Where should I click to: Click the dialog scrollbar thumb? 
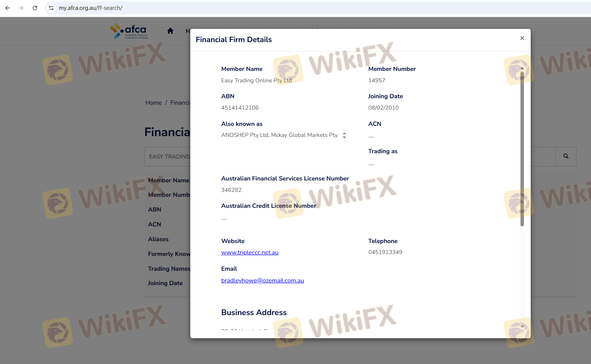coord(522,149)
